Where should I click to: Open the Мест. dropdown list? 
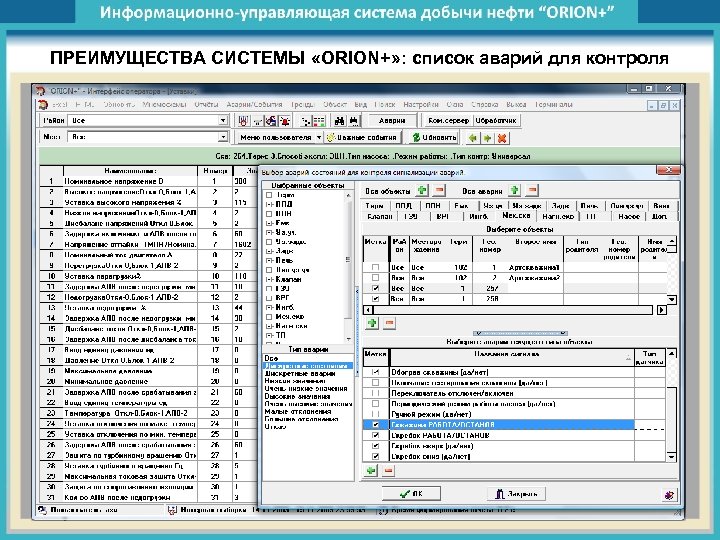coord(223,137)
